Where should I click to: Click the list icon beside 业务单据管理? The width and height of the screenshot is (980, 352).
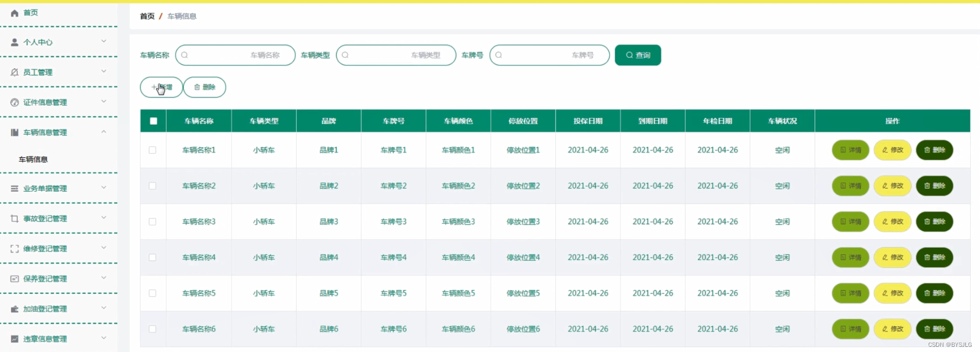click(x=15, y=189)
